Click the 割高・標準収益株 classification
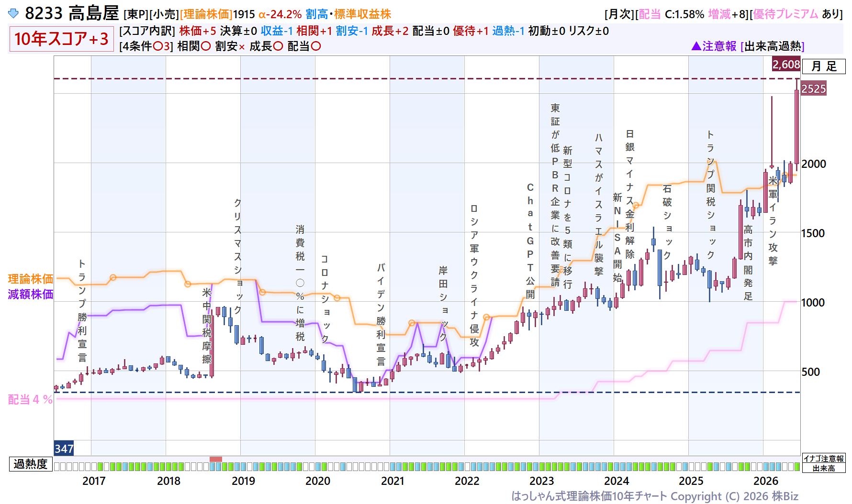852x504 pixels. tap(348, 14)
